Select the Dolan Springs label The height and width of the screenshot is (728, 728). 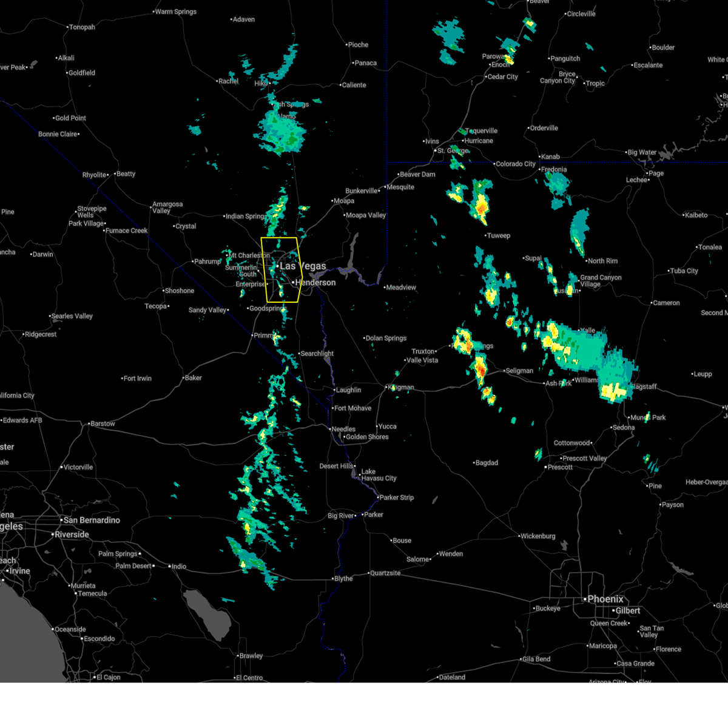coord(386,339)
